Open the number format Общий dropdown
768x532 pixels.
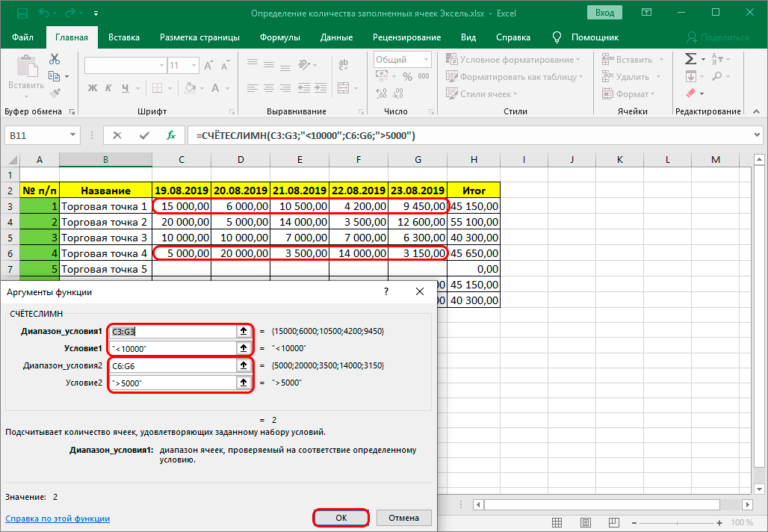pyautogui.click(x=426, y=59)
